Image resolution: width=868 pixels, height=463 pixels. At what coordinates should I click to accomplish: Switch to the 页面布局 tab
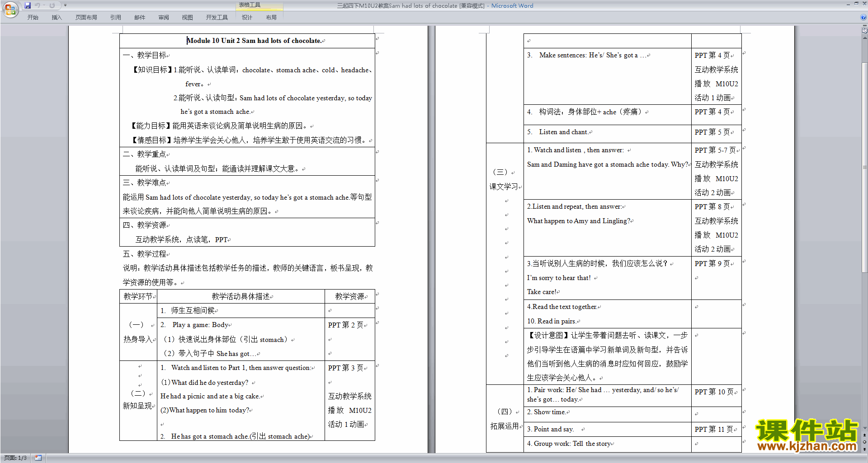(86, 17)
